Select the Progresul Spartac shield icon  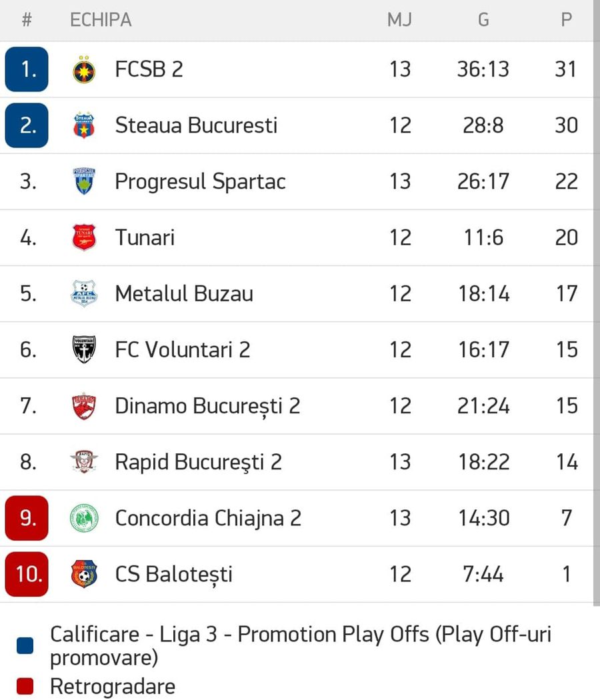coord(84,181)
